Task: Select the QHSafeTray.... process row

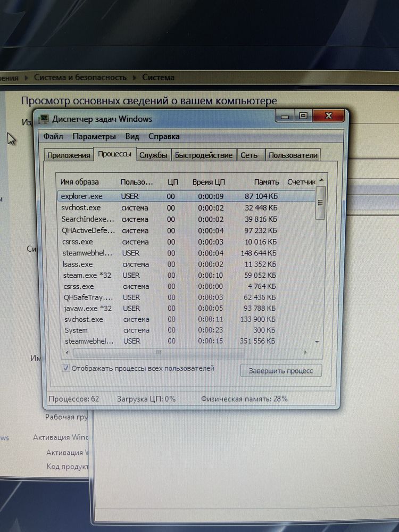Action: 187,297
